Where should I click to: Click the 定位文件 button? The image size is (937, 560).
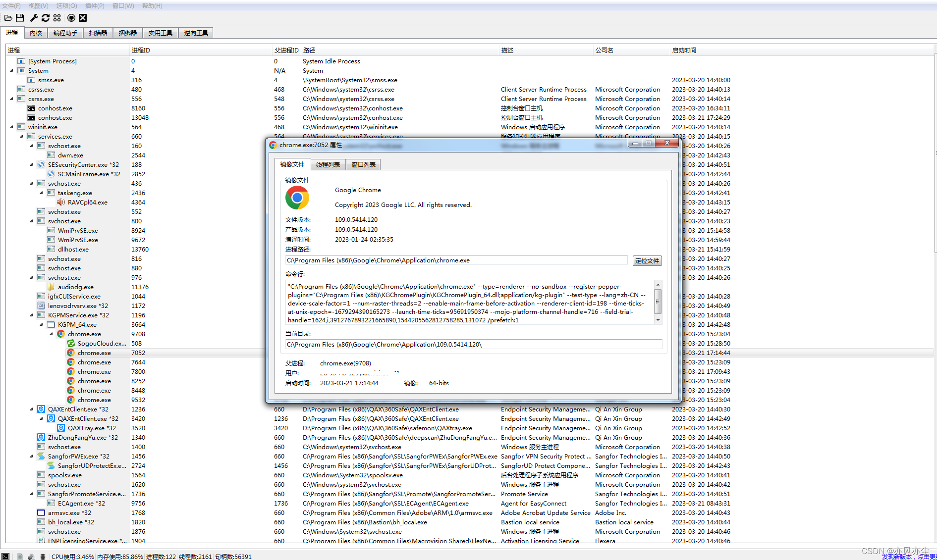click(647, 260)
